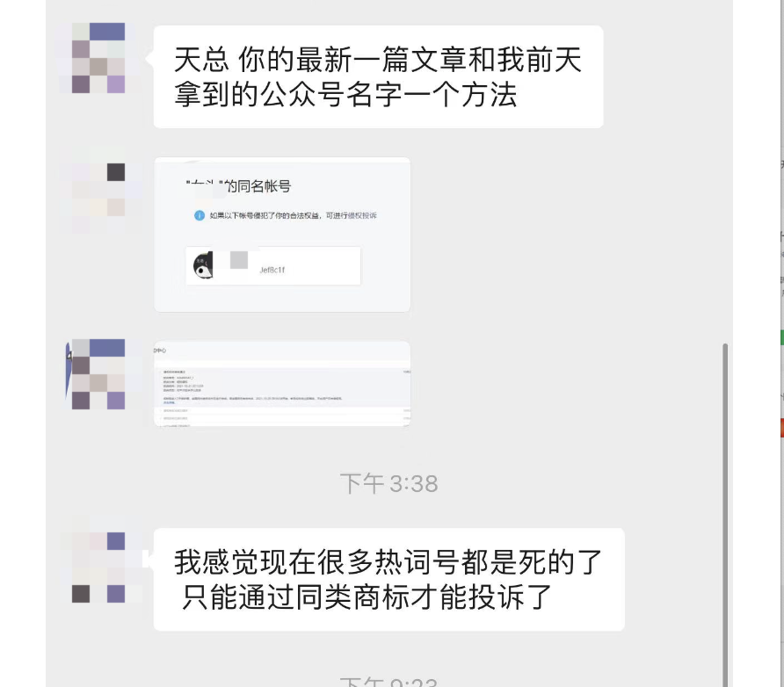Image resolution: width=784 pixels, height=687 pixels.
Task: Click the green strip at the right window edge
Action: click(x=781, y=337)
